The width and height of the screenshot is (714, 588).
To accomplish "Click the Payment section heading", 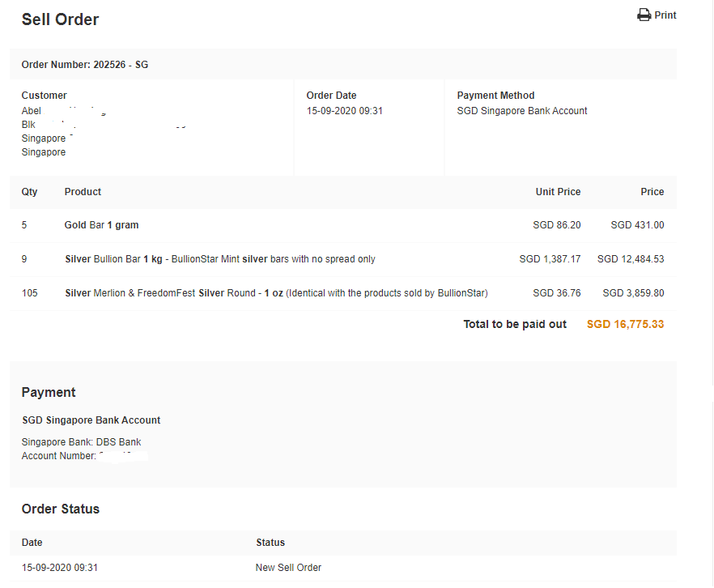I will [49, 393].
